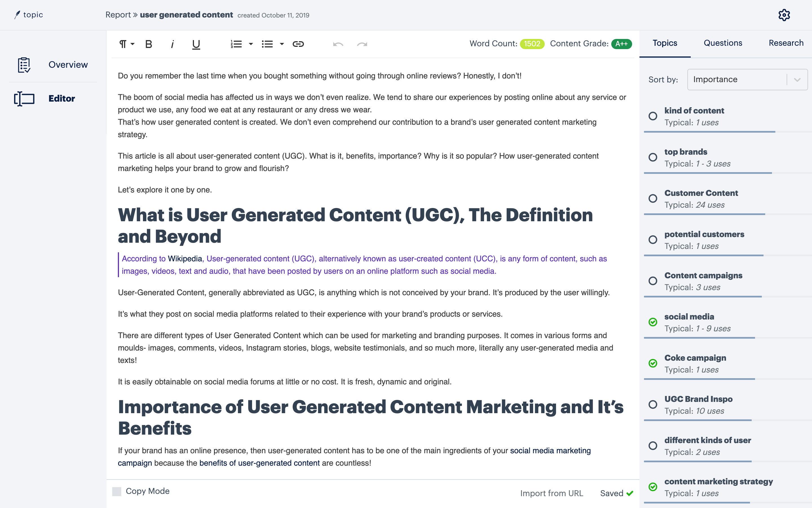Switch to the Research tab
This screenshot has height=508, width=812.
point(786,43)
